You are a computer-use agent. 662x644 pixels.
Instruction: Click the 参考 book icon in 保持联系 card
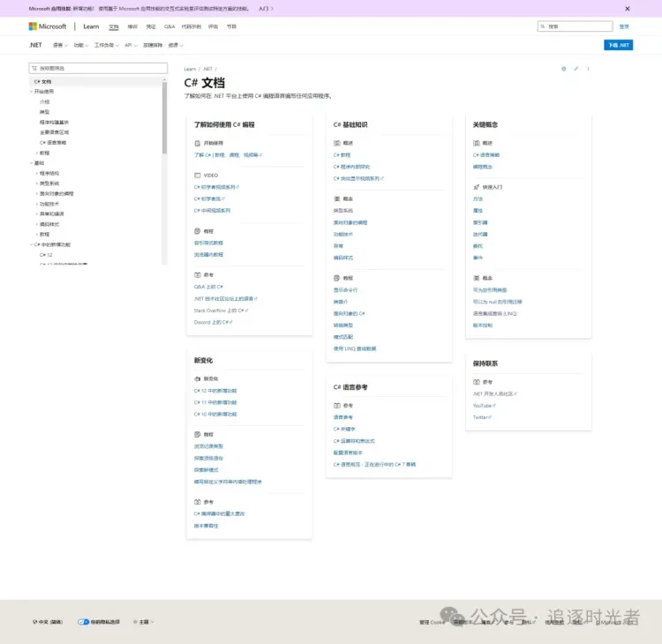pos(477,382)
